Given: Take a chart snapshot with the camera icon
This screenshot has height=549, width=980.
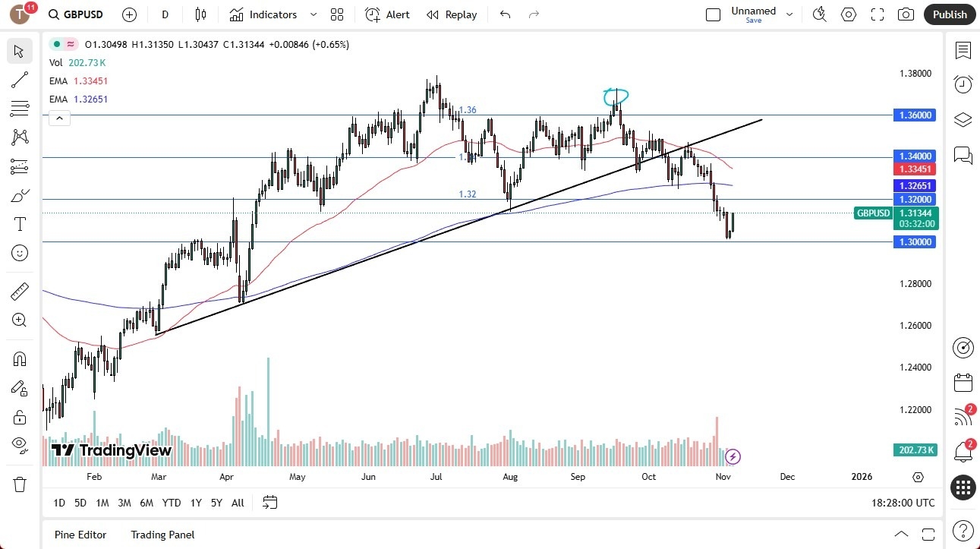Looking at the screenshot, I should pyautogui.click(x=906, y=14).
